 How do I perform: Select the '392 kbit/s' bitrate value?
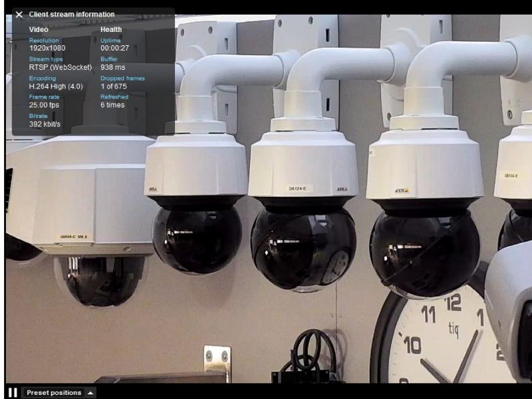[x=45, y=124]
